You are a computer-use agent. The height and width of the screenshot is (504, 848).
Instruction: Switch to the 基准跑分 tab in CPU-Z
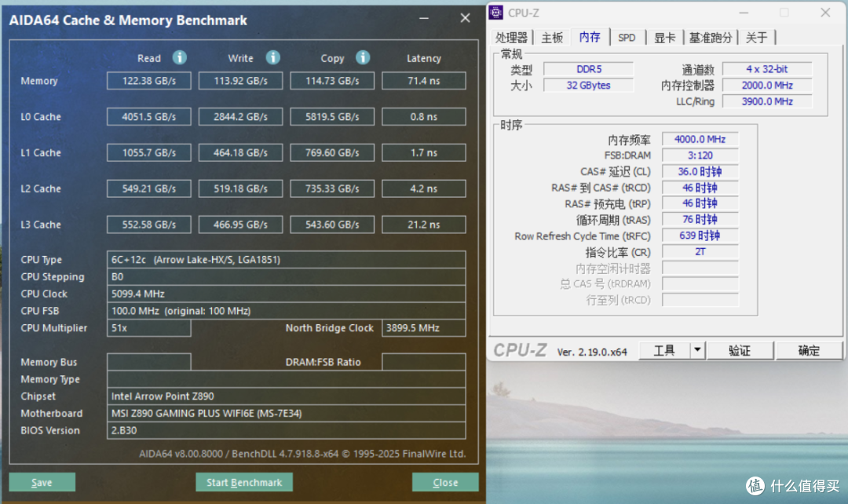pos(711,38)
